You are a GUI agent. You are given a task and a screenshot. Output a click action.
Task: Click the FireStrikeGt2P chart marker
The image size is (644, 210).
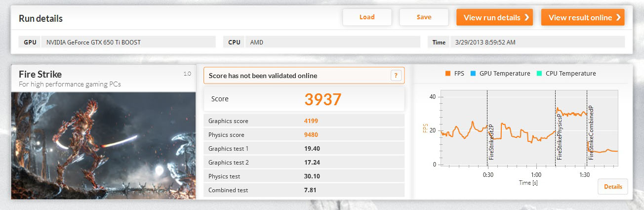pos(491,142)
